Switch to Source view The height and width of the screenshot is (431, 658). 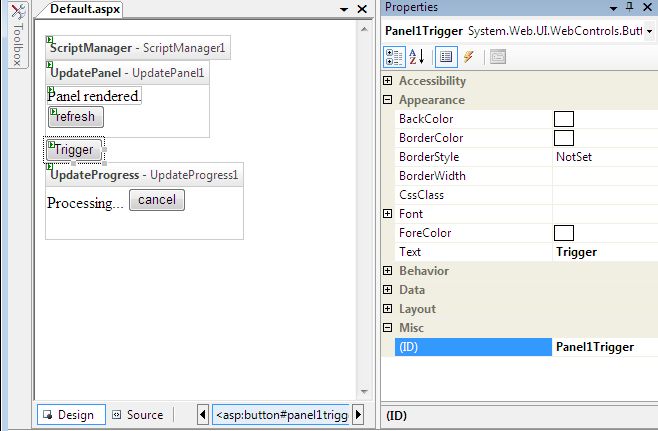(x=138, y=415)
